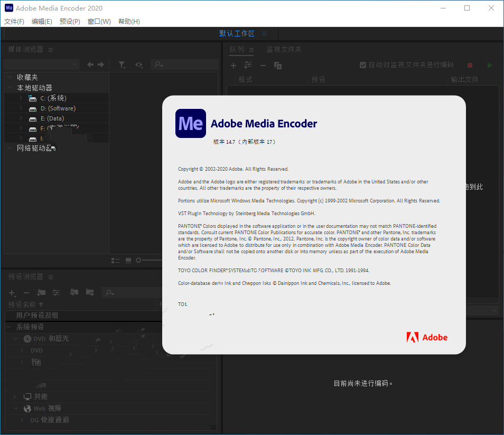504x435 pixels.
Task: Open the 预设浏览器 panel menu icon
Action: (x=51, y=277)
